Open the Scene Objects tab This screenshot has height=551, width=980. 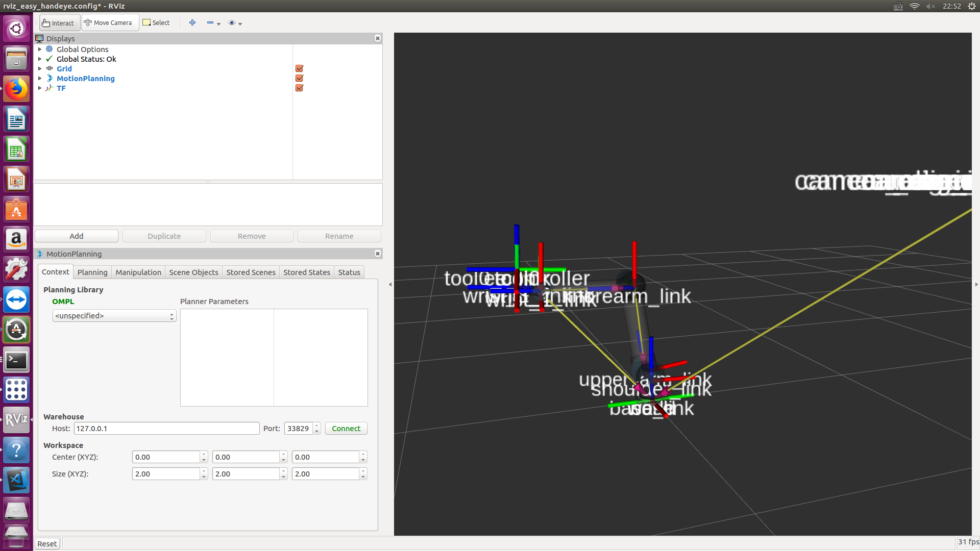click(194, 272)
